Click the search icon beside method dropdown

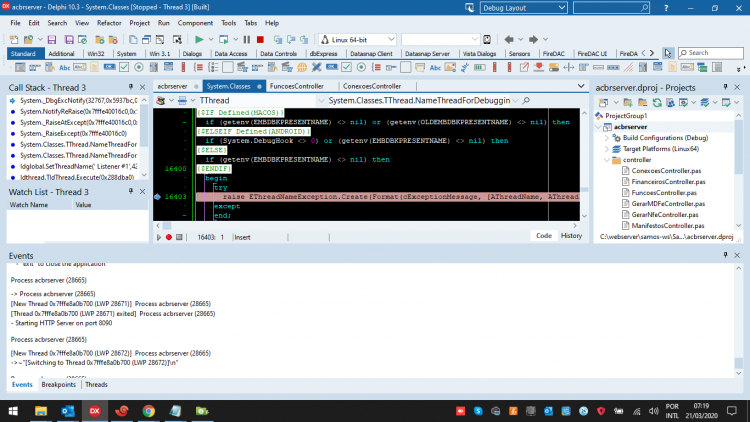tap(526, 100)
